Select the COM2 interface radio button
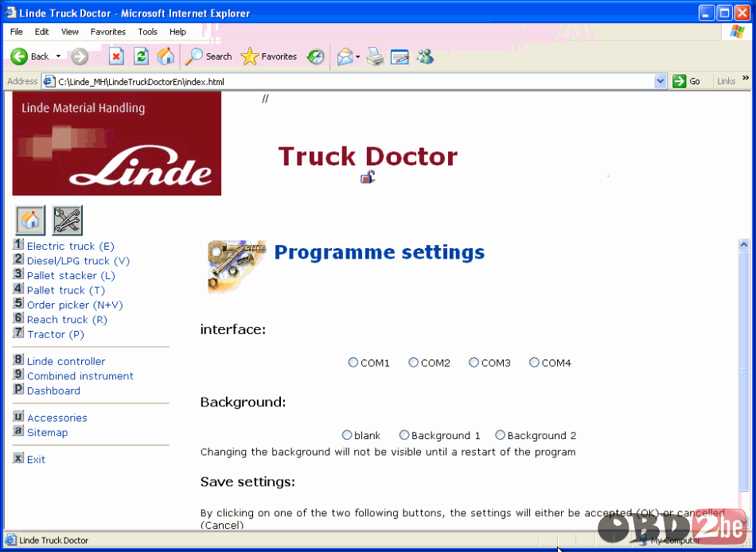The height and width of the screenshot is (552, 756). (x=413, y=362)
